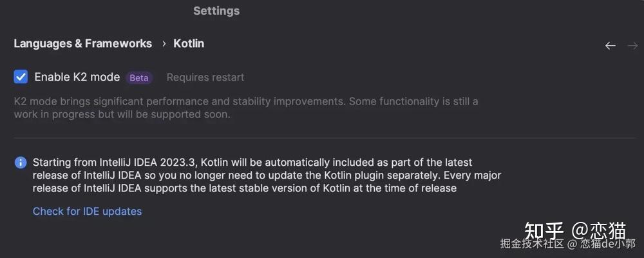Select the Kotlin breadcrumb item
Image resolution: width=644 pixels, height=258 pixels.
pyautogui.click(x=189, y=44)
